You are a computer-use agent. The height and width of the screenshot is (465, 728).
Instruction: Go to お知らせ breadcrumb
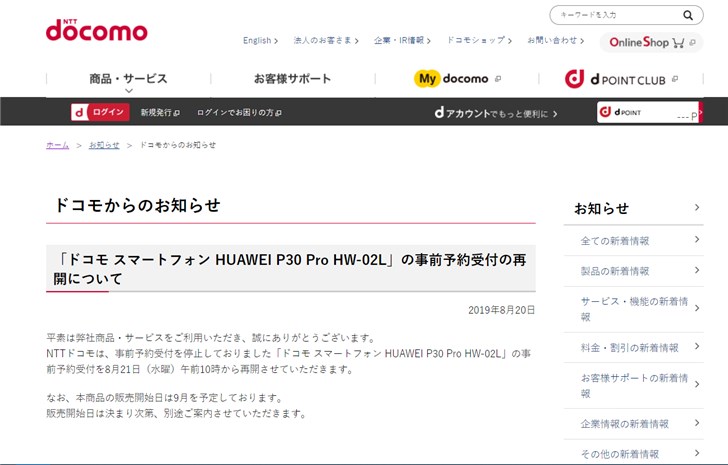tap(104, 145)
